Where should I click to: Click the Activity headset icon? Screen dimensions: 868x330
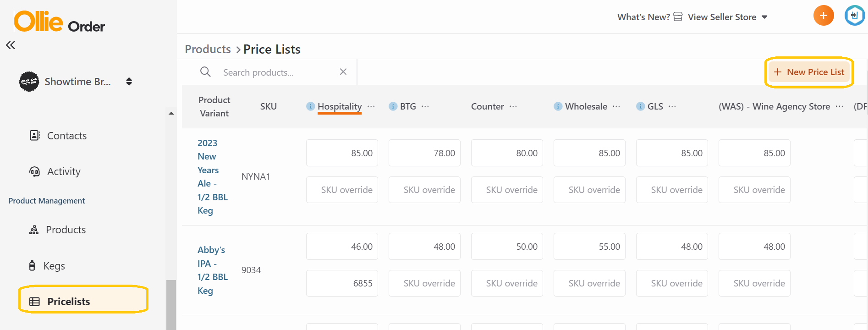[x=34, y=171]
